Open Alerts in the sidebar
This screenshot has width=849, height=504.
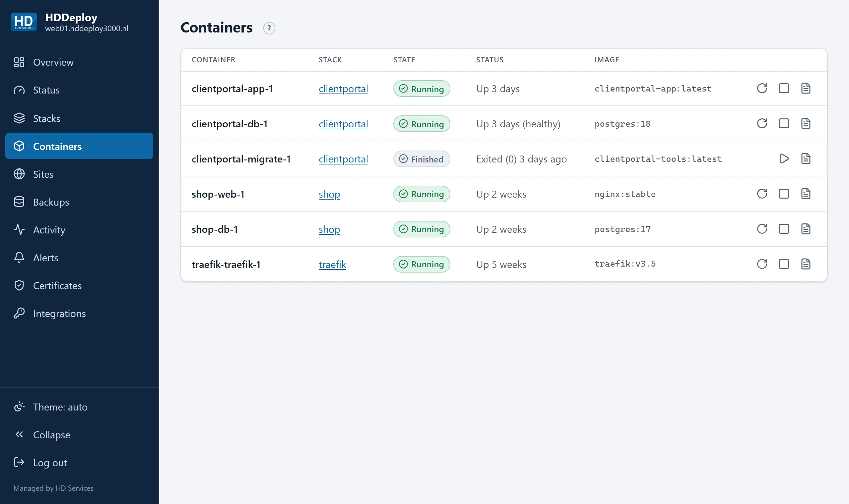pos(79,257)
